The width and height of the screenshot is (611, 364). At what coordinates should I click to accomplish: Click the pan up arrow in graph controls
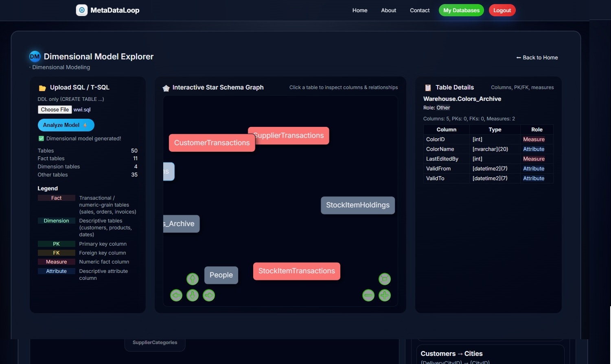point(193,279)
